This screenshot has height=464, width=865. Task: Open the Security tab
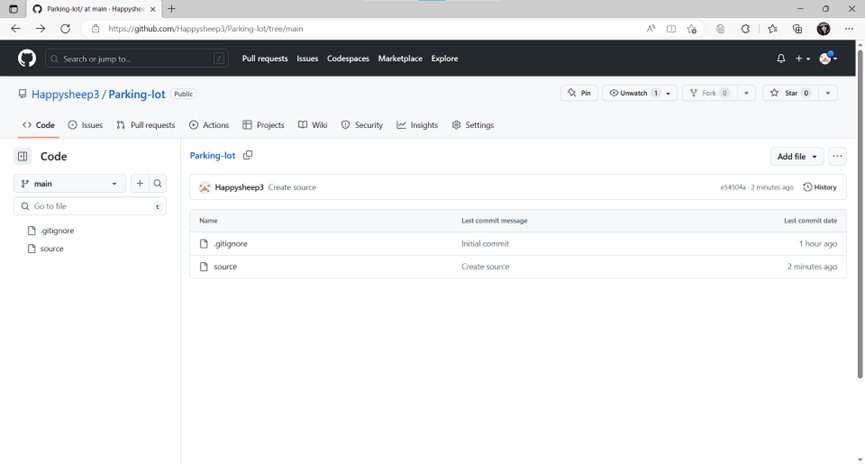tap(362, 125)
